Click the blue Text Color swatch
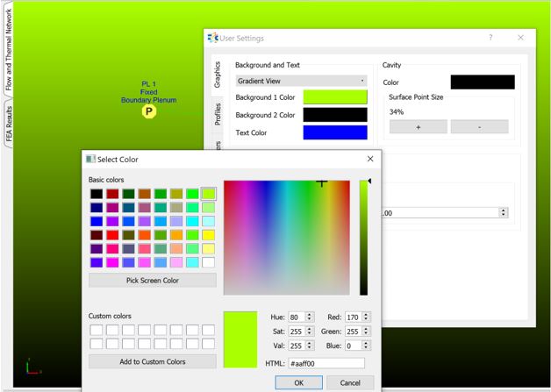Screen dimensions: 551x392 coord(335,132)
